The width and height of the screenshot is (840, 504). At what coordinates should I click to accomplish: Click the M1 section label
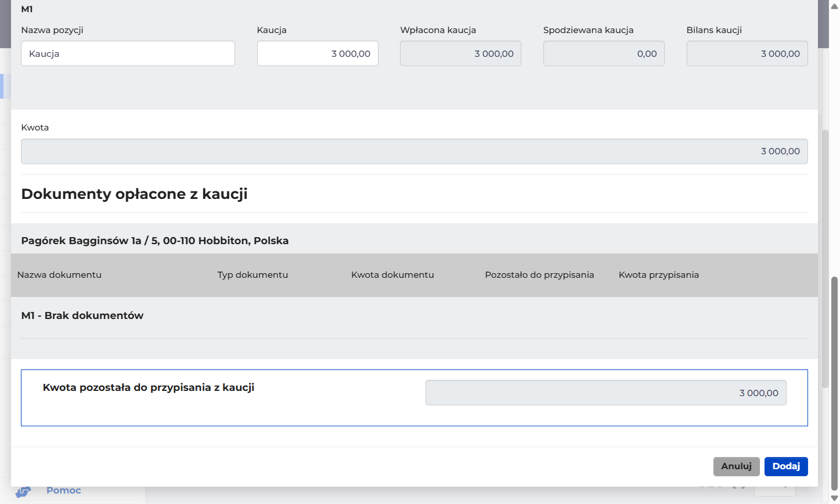[x=27, y=9]
